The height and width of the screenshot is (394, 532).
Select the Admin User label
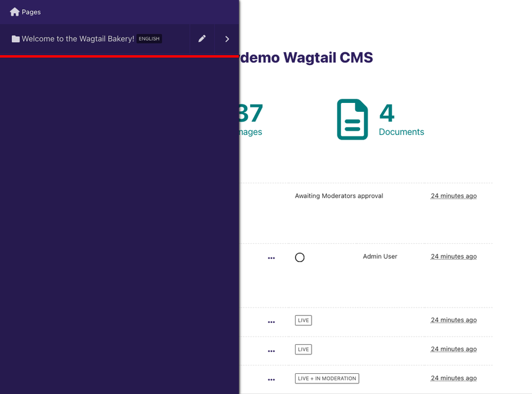[x=379, y=257]
